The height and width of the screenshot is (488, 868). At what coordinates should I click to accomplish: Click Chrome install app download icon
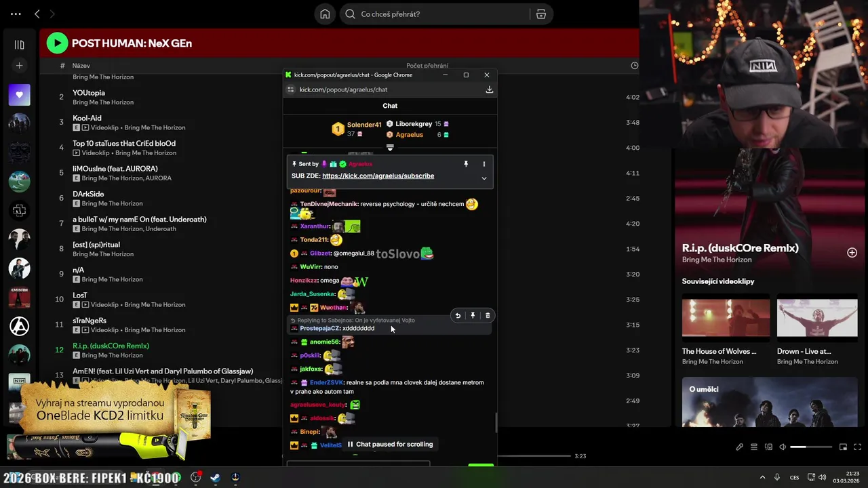coord(489,89)
